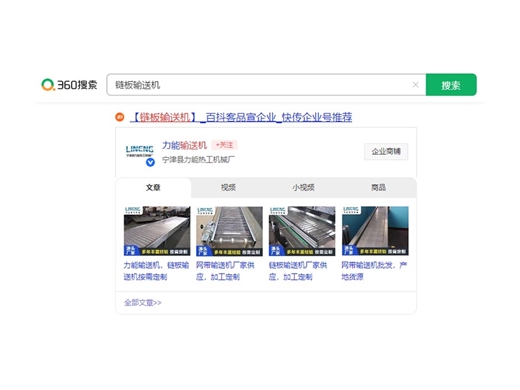Open the third conveyor thumbnail with green rail

(x=302, y=231)
